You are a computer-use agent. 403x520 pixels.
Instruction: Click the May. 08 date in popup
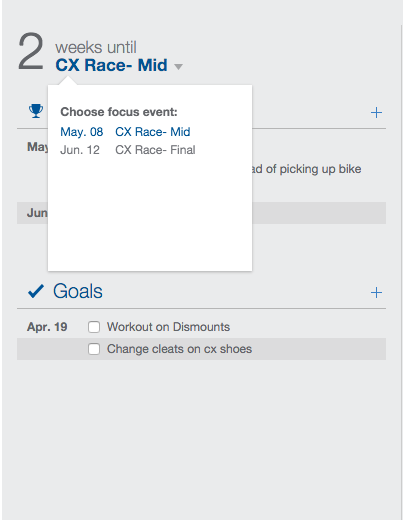[82, 132]
